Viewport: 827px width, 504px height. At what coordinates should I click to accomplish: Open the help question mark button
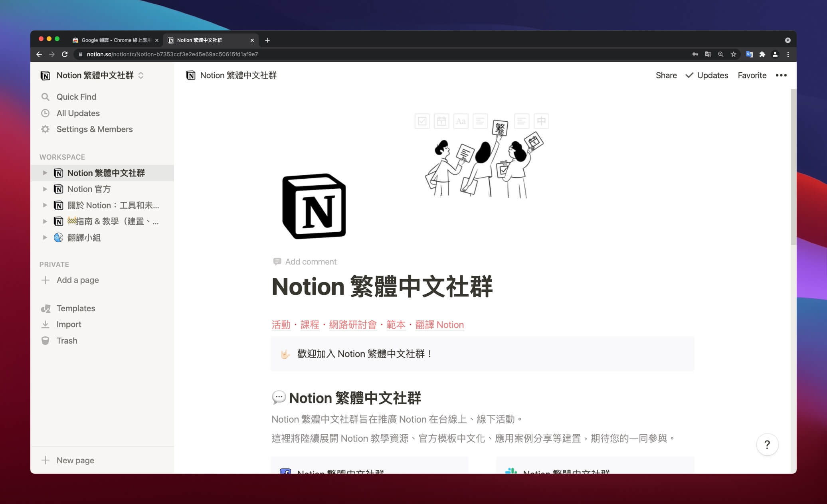pos(767,445)
